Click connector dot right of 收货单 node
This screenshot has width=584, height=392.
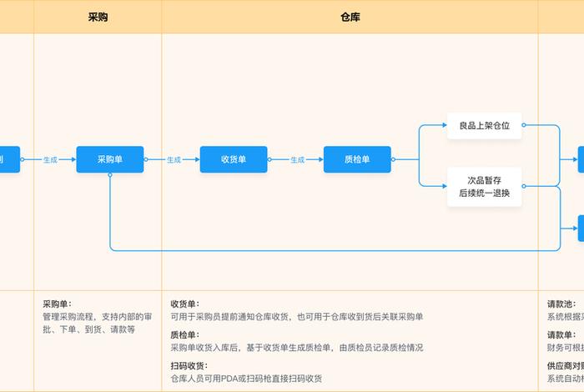pos(269,159)
